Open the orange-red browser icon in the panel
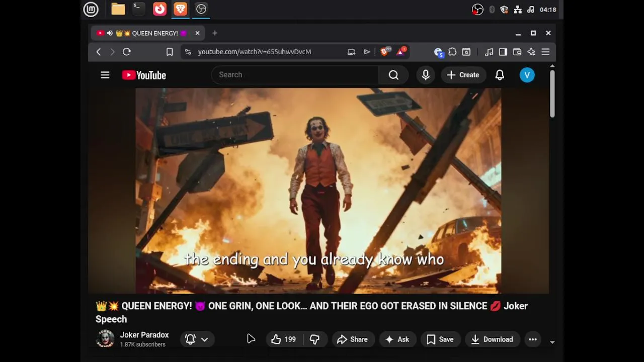Image resolution: width=644 pixels, height=362 pixels. tap(159, 9)
